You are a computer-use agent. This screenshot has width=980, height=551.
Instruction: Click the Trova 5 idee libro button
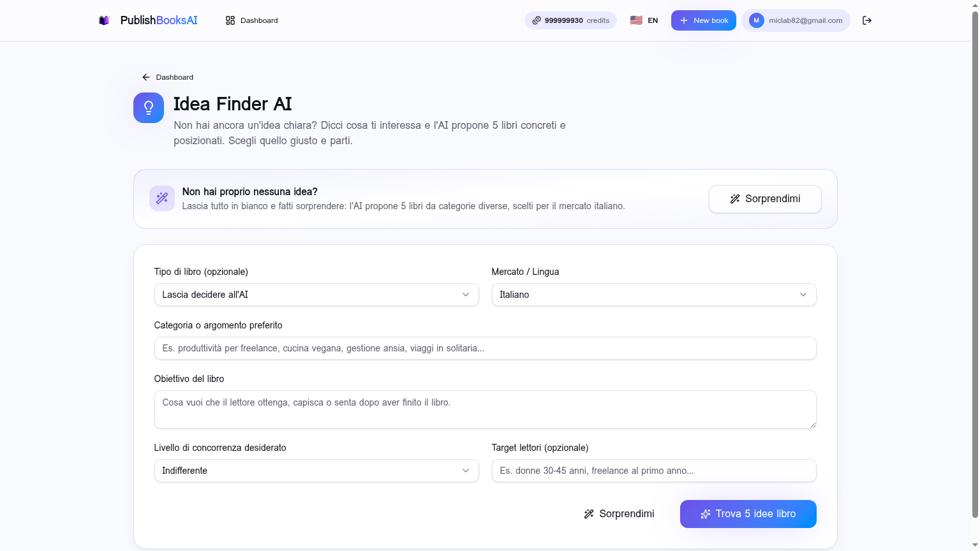click(x=748, y=514)
